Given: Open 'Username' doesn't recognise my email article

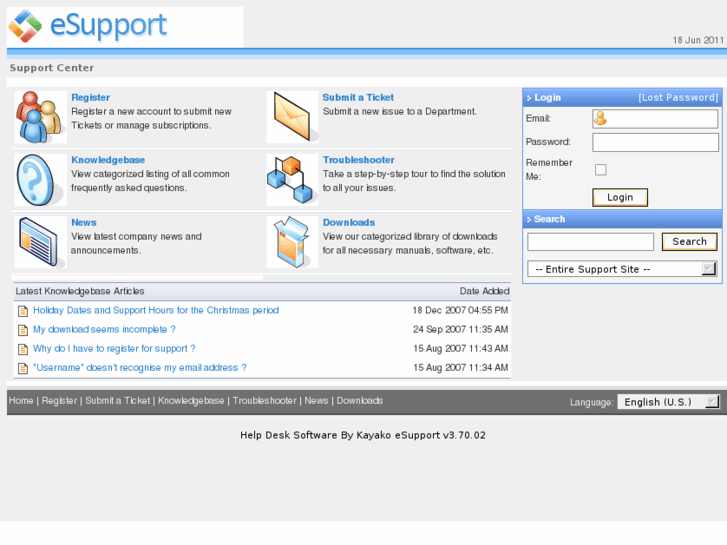Looking at the screenshot, I should [140, 368].
